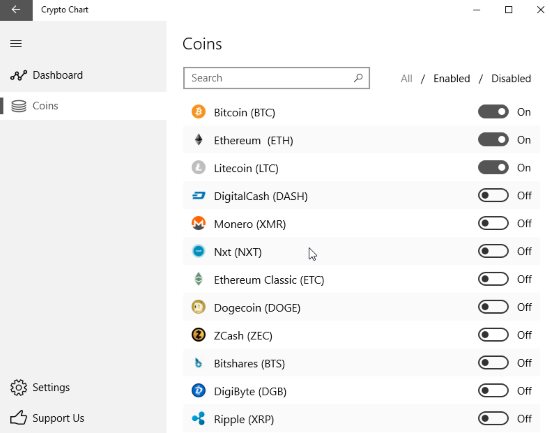Filter list to Disabled coins
Image resolution: width=550 pixels, height=433 pixels.
511,78
